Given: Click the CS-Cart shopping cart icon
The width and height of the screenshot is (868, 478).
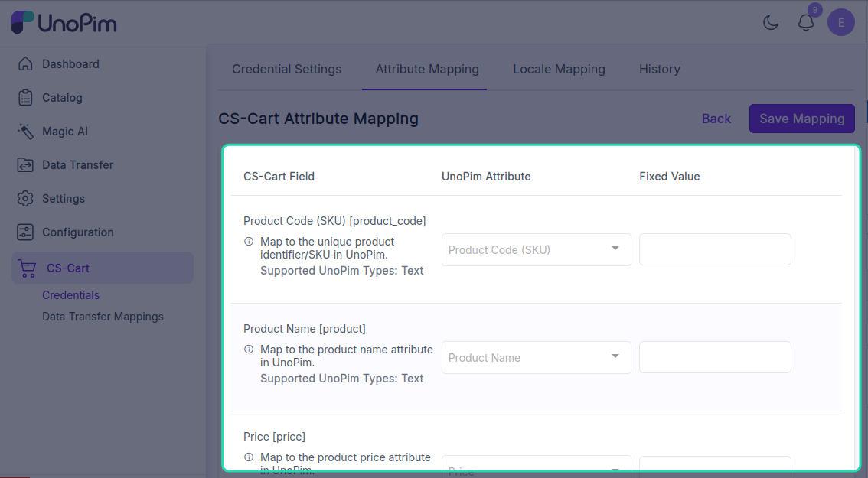Looking at the screenshot, I should [27, 268].
